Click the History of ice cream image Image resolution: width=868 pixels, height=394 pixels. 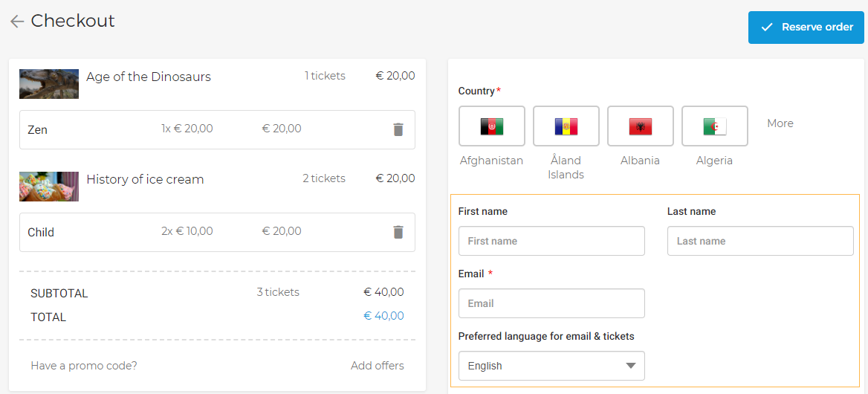coord(49,187)
